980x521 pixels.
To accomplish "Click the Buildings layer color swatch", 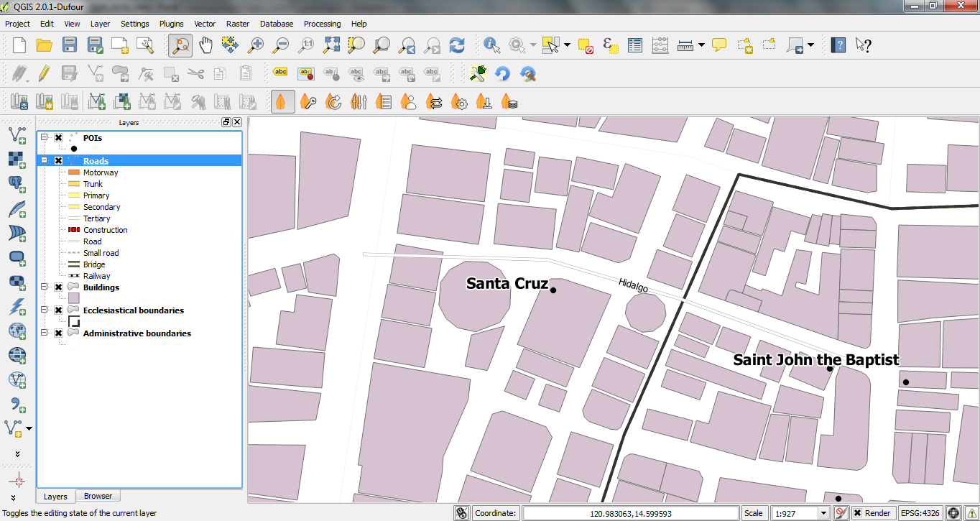I will click(73, 299).
